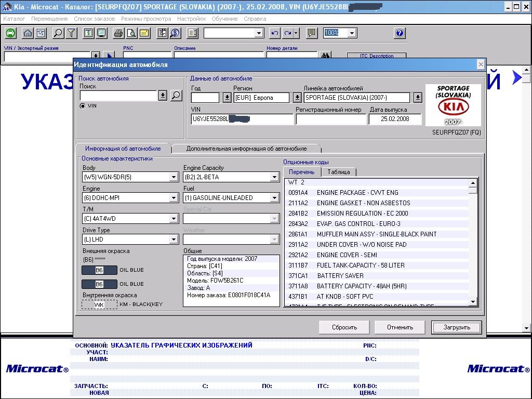
Task: Click the redo arrow toolbar icon
Action: pos(288,33)
